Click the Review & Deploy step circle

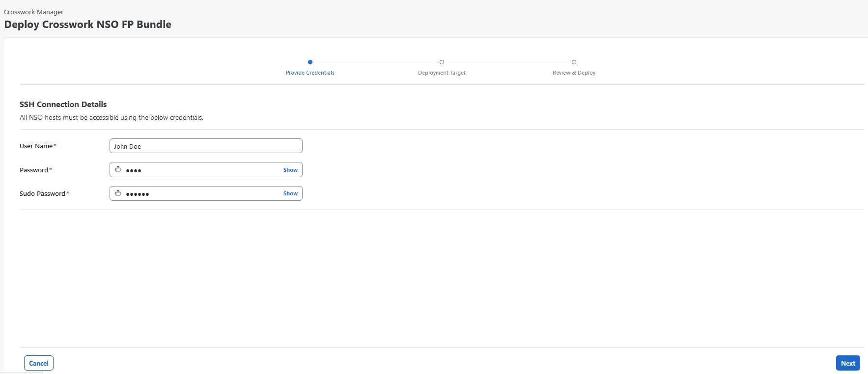click(x=574, y=62)
